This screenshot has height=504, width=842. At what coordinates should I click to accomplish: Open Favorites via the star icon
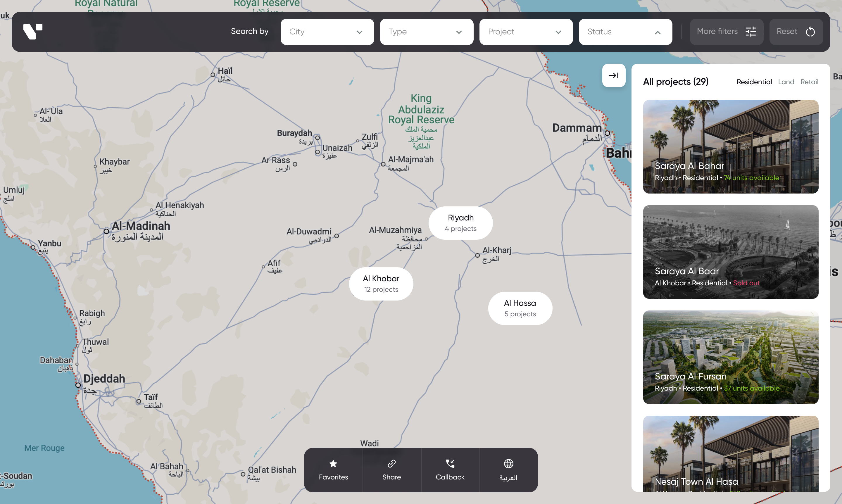[333, 463]
